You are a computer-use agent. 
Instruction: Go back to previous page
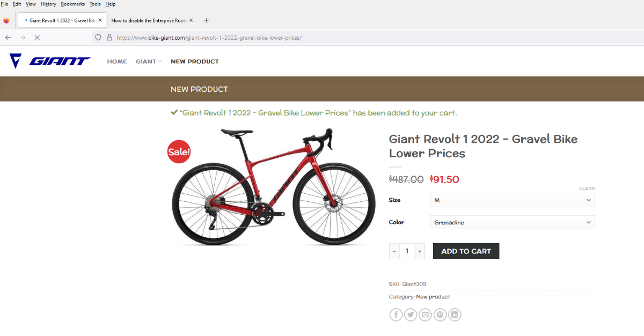8,38
